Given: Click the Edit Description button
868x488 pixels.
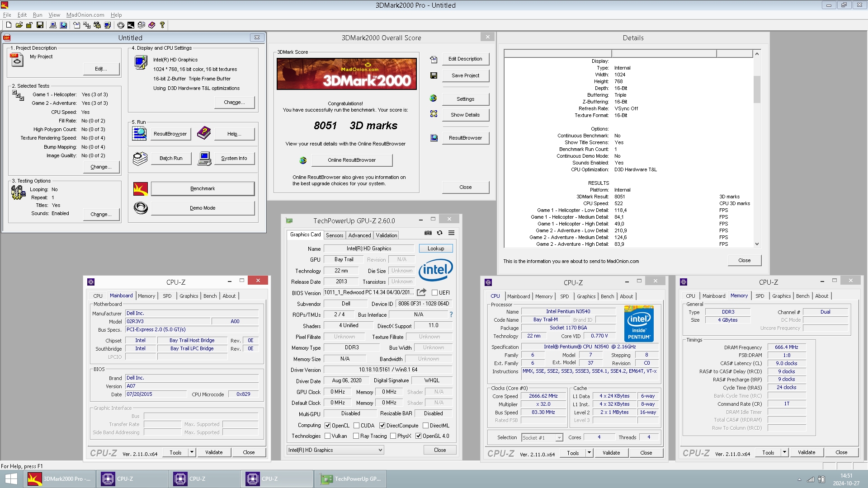Looking at the screenshot, I should pyautogui.click(x=465, y=59).
